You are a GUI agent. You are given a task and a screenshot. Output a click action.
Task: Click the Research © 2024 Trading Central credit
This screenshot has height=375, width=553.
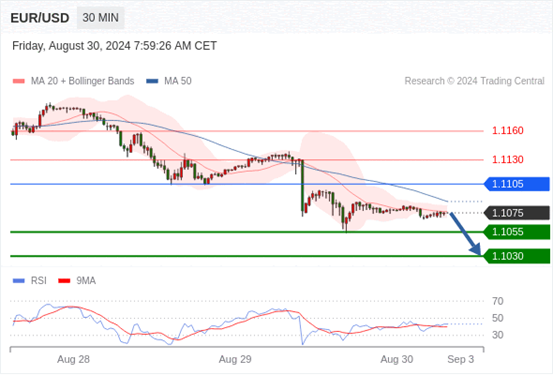[x=474, y=81]
